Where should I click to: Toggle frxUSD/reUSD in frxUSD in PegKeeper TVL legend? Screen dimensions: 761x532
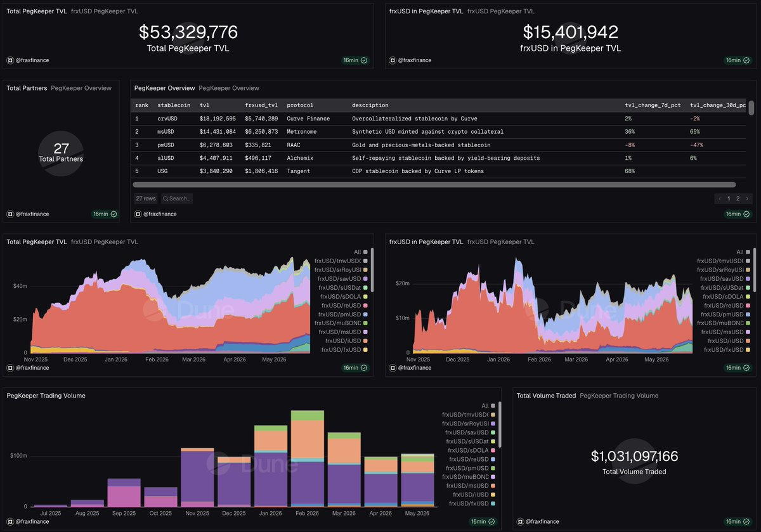coord(726,305)
